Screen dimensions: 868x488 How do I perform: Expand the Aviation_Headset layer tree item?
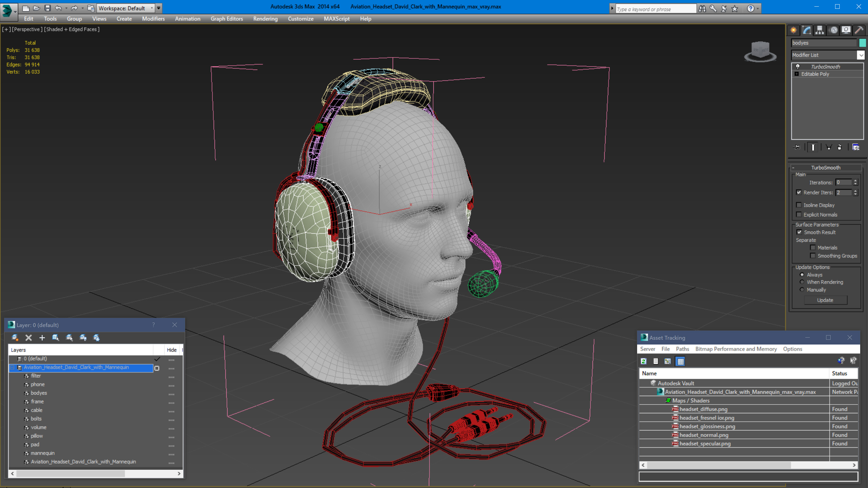(11, 367)
